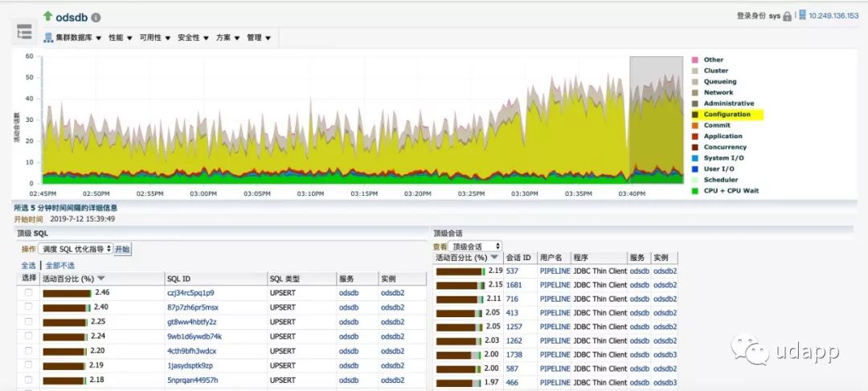Image resolution: width=868 pixels, height=391 pixels.
Task: Open the 调度 SQL 优化指导 action dropdown
Action: coord(76,249)
